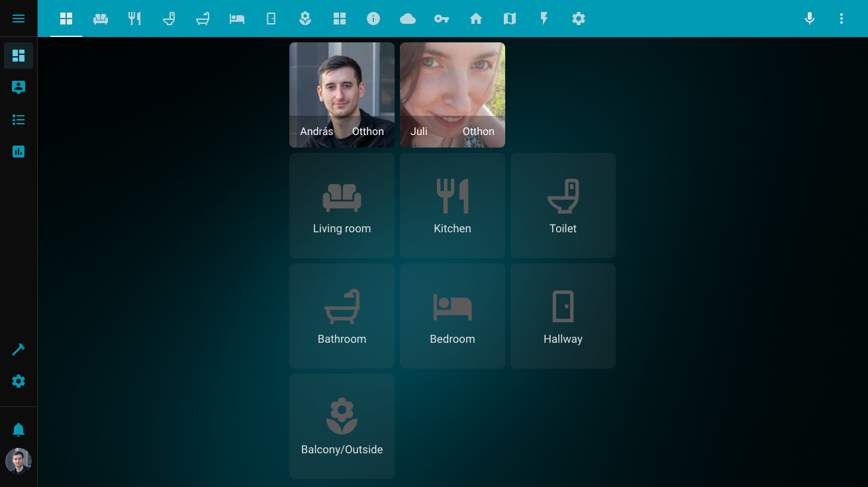Switch to the fork and knife kitchen tab

point(134,19)
